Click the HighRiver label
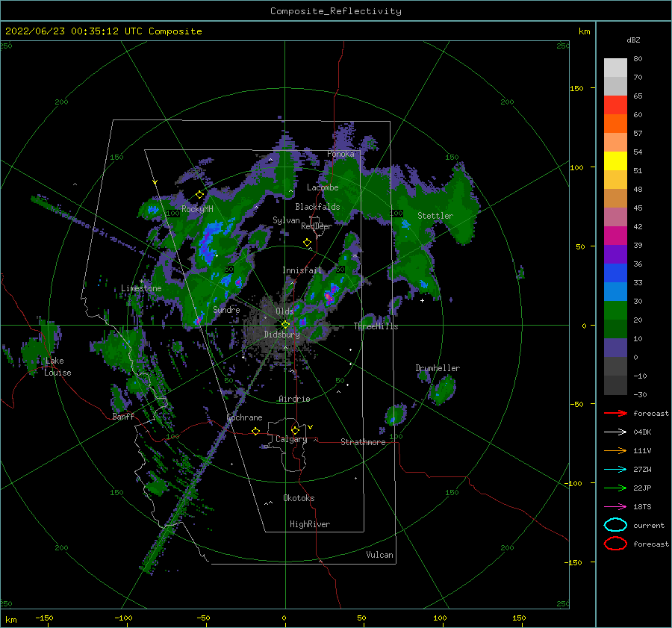This screenshot has height=628, width=672. (310, 524)
